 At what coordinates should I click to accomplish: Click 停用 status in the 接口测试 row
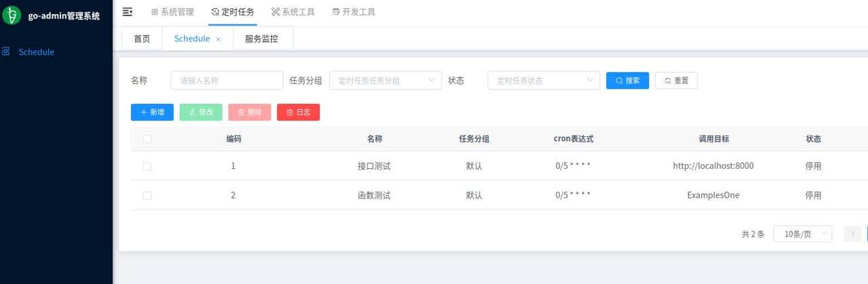(813, 166)
